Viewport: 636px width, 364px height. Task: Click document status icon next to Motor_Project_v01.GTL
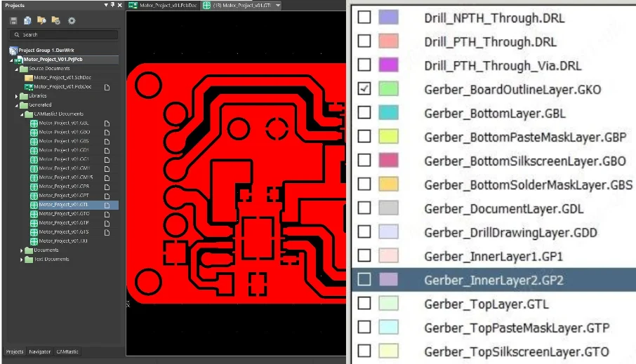point(107,205)
